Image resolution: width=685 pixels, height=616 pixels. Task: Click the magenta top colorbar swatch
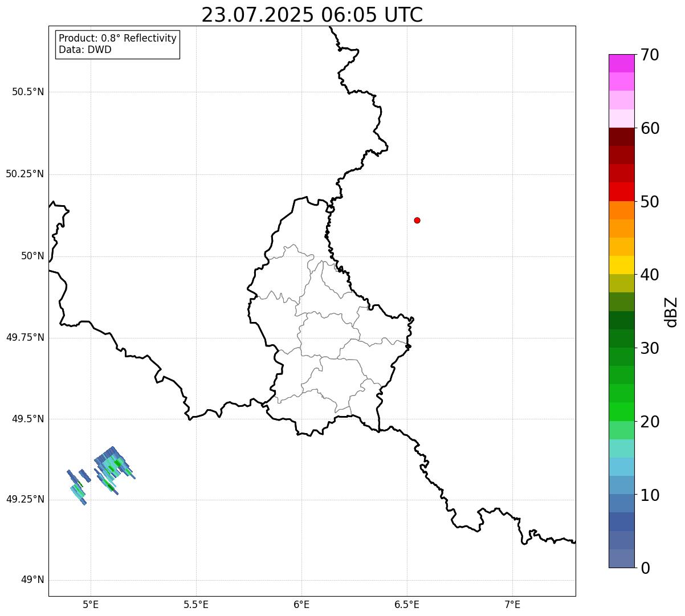(x=621, y=63)
